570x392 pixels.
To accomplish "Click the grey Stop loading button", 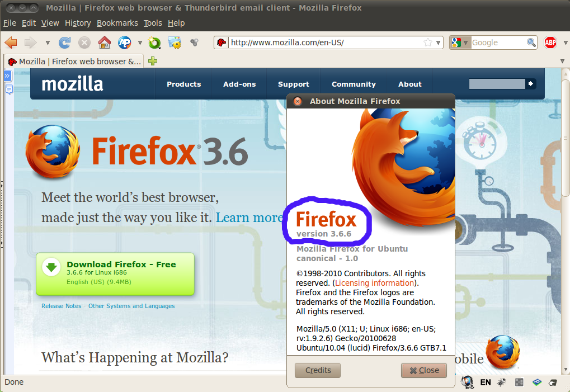I will [x=84, y=42].
